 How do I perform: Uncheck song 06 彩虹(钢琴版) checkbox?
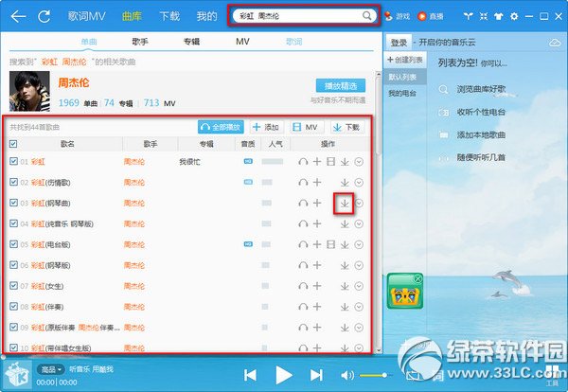pyautogui.click(x=13, y=265)
